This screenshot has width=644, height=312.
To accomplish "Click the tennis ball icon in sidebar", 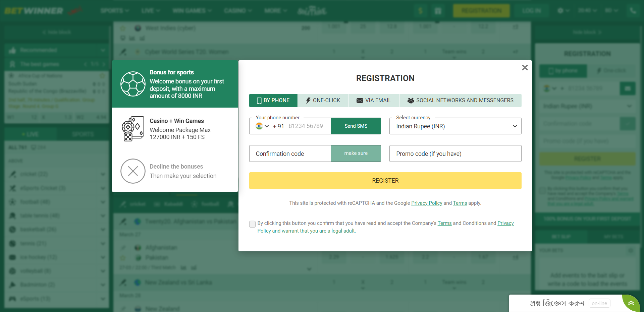I will (x=12, y=243).
